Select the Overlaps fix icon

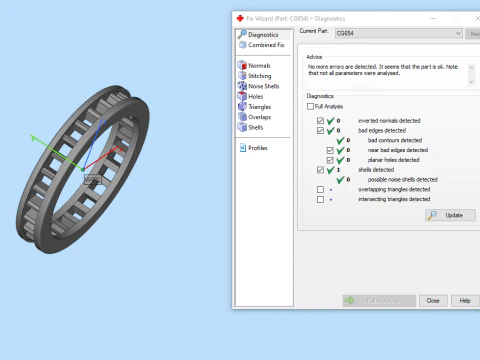point(242,117)
